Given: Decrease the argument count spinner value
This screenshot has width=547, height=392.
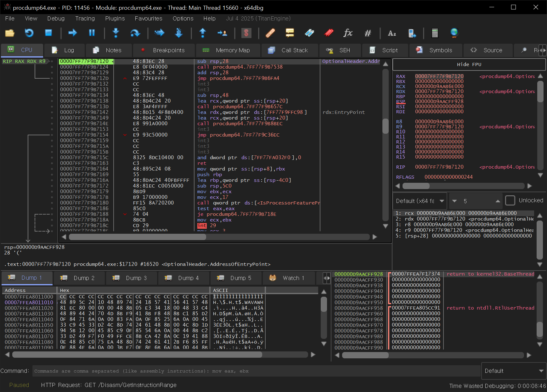Looking at the screenshot, I should [454, 201].
